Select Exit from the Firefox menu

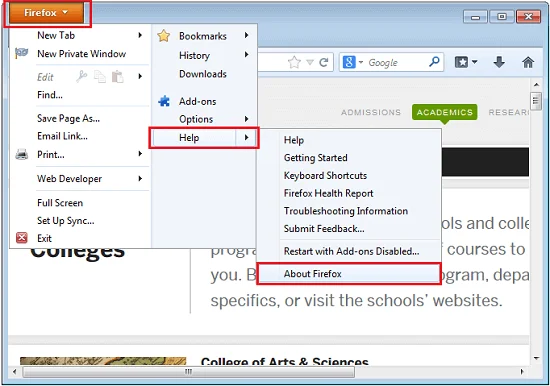click(x=44, y=238)
